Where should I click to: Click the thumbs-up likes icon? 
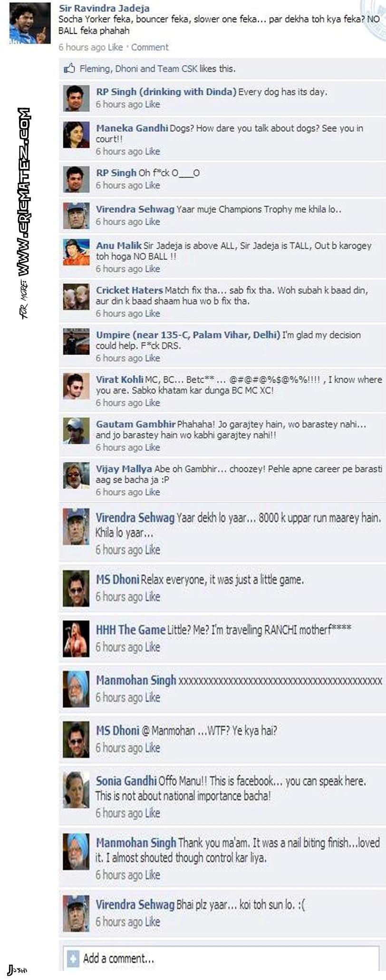click(69, 69)
